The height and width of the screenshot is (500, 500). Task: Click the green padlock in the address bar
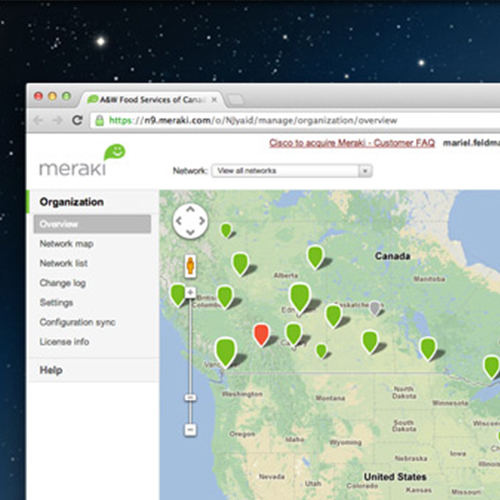coord(100,120)
